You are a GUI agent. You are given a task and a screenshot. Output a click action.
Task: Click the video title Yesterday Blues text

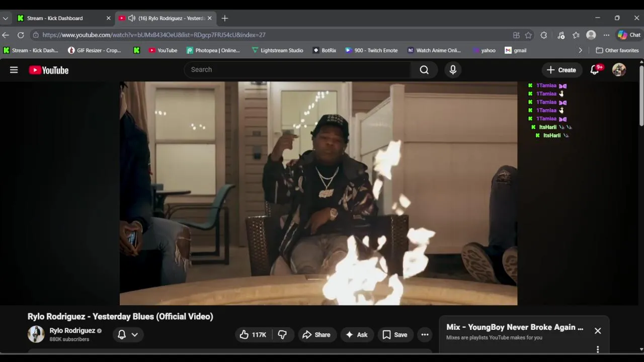pos(120,316)
